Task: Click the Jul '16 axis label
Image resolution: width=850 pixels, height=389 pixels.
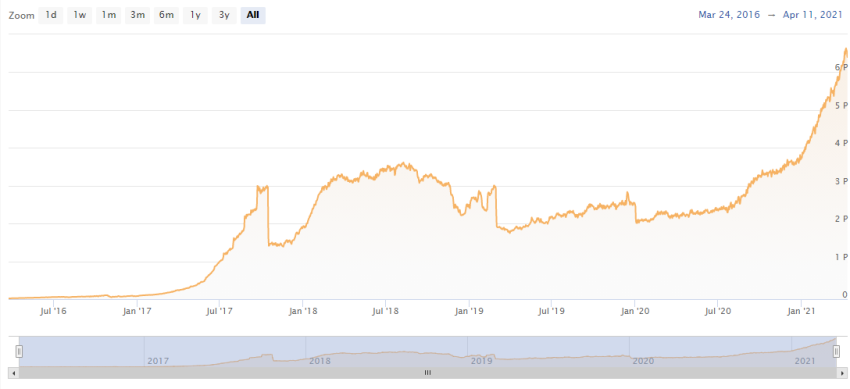Action: [x=54, y=311]
